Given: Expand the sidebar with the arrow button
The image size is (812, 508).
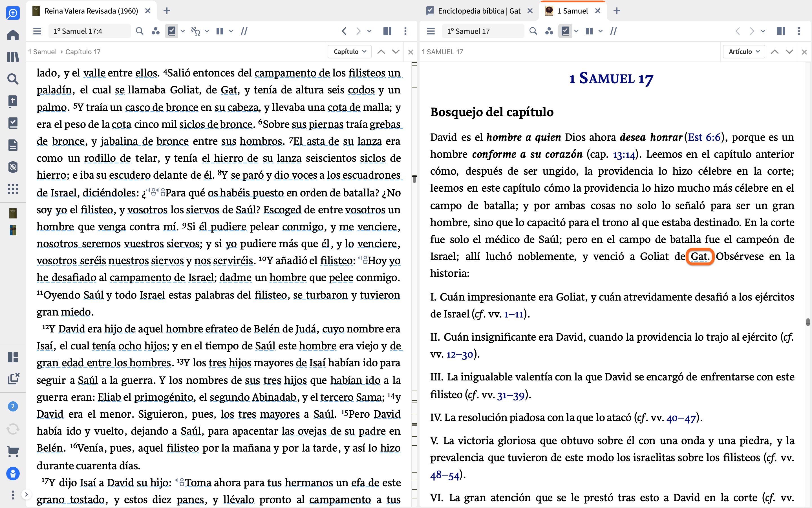Looking at the screenshot, I should [26, 494].
